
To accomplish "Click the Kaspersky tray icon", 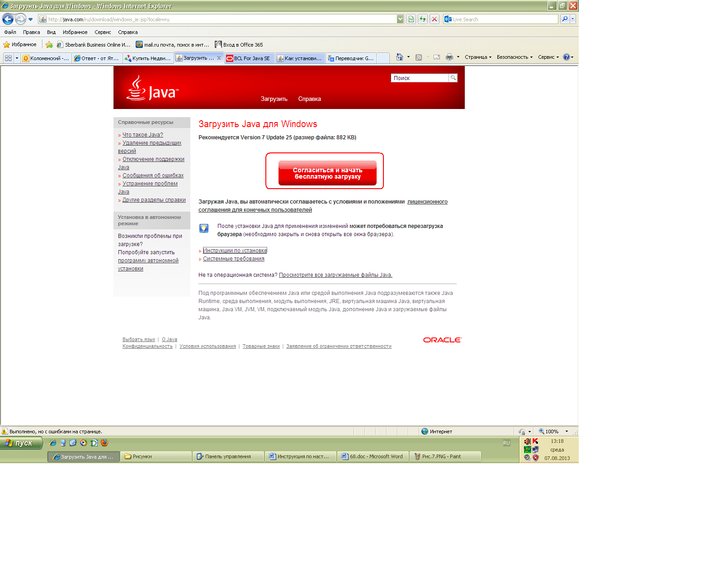I will pyautogui.click(x=535, y=441).
